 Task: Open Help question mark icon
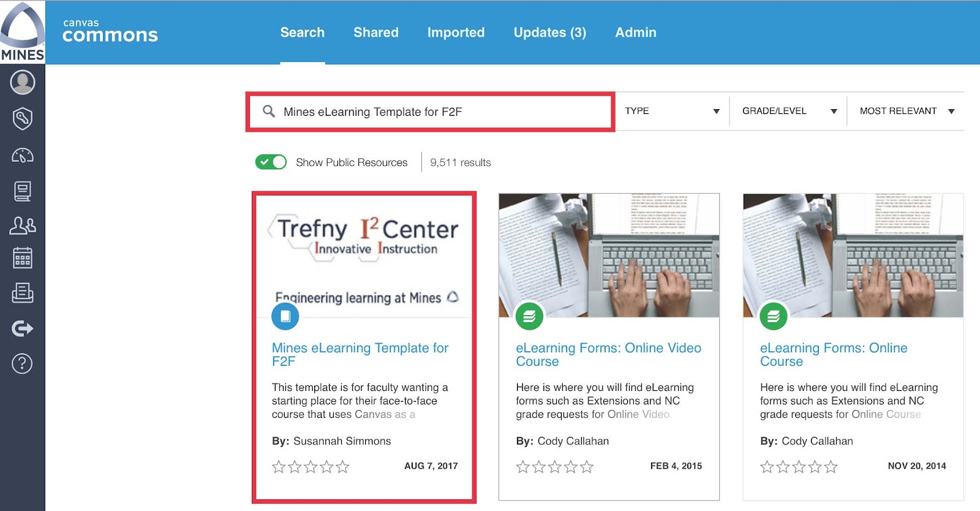23,363
